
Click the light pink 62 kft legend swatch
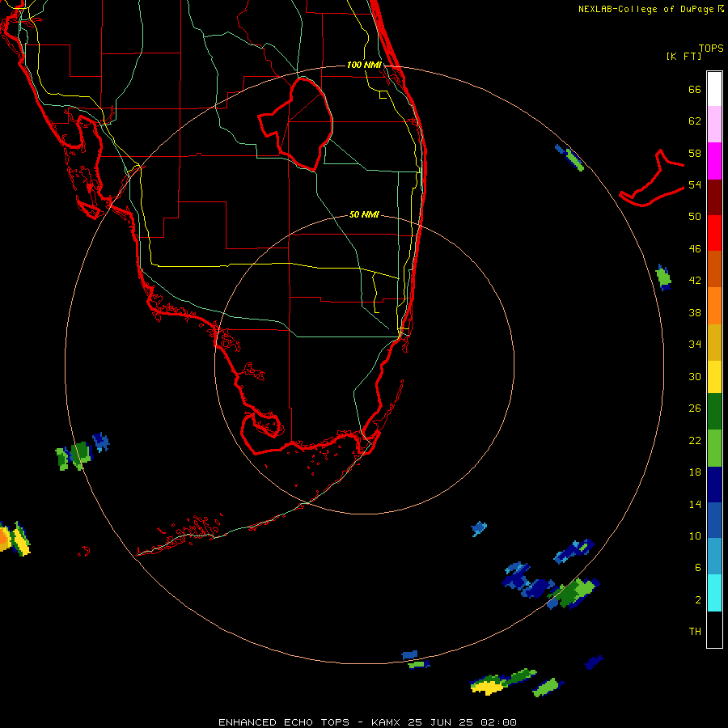[714, 124]
